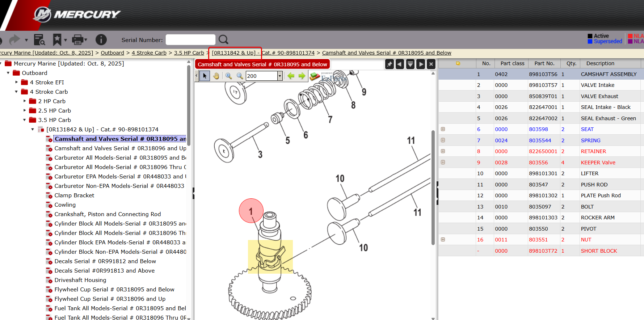644x320 pixels.
Task: Close the diagram panel with X
Action: pos(431,64)
